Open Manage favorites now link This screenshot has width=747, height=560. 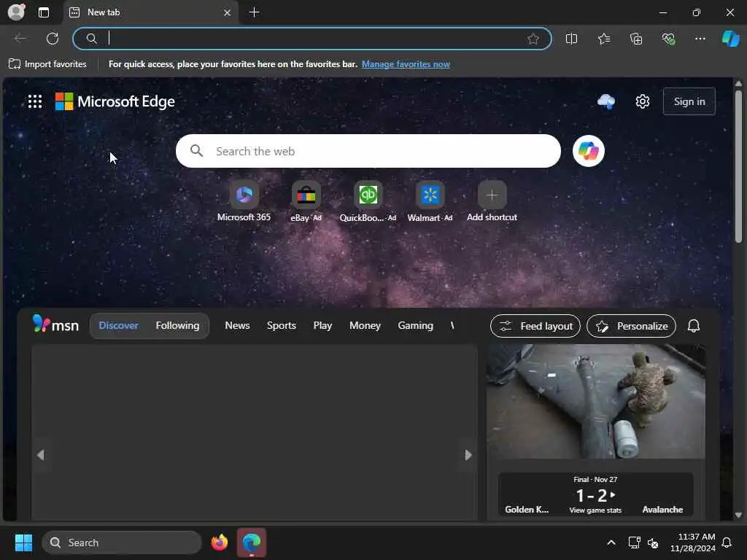pyautogui.click(x=406, y=64)
